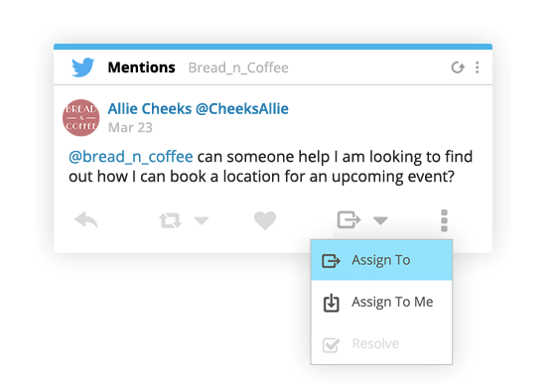Screen dimensions: 554x392
Task: Click the assign icon under the tweet
Action: pyautogui.click(x=348, y=219)
